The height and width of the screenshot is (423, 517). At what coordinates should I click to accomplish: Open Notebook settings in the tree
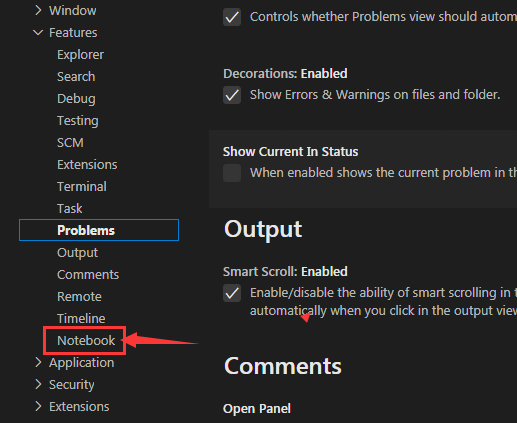[x=86, y=341]
